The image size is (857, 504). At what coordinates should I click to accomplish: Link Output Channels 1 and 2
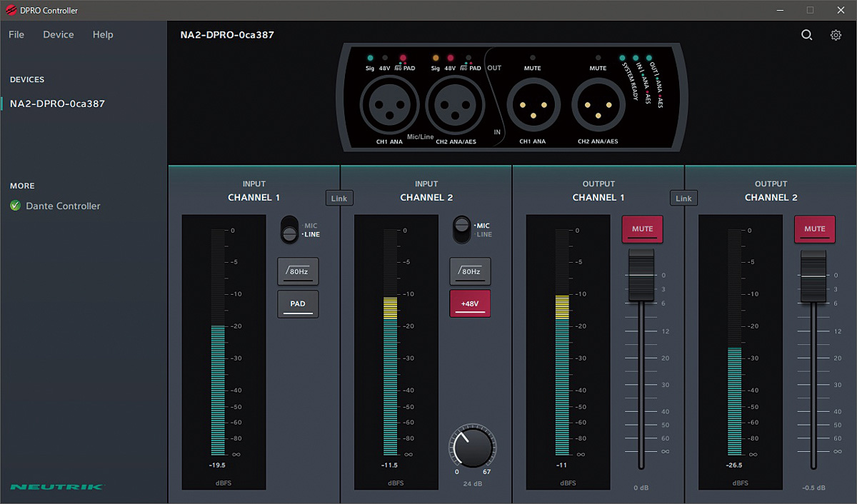683,198
